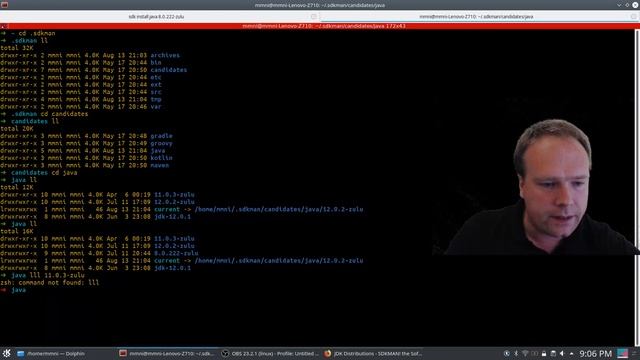Image resolution: width=640 pixels, height=360 pixels.
Task: Open the Bluetooth tray icon
Action: click(x=516, y=353)
